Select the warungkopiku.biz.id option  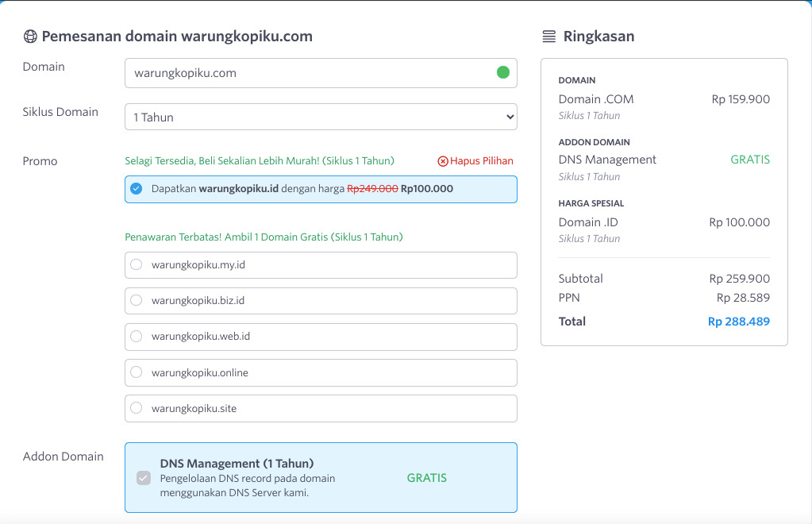coord(136,300)
